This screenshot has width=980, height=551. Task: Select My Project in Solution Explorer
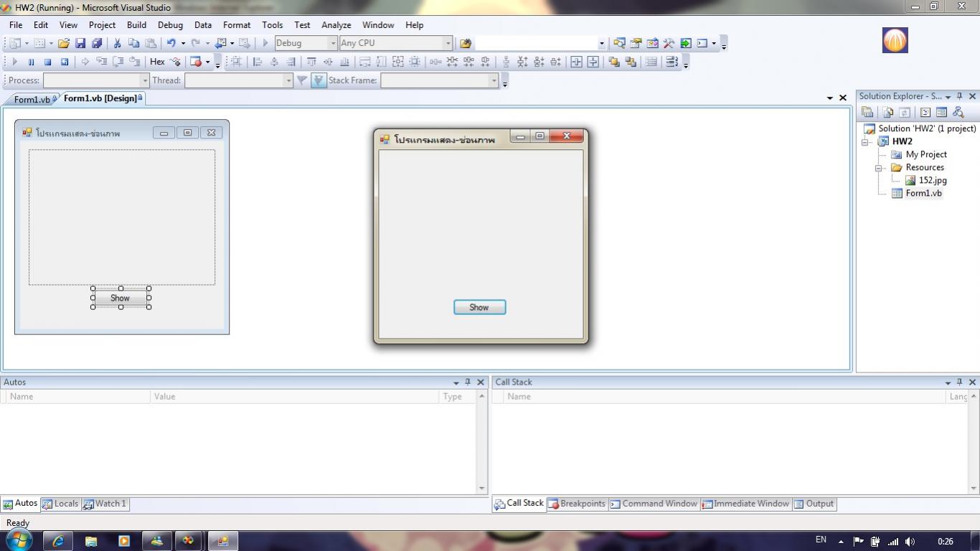click(925, 154)
